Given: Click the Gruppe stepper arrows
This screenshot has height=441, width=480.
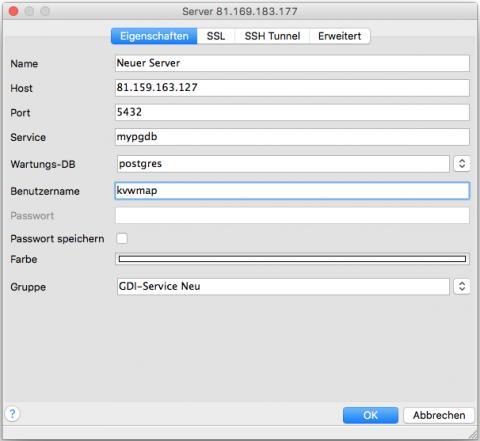Looking at the screenshot, I should 462,286.
